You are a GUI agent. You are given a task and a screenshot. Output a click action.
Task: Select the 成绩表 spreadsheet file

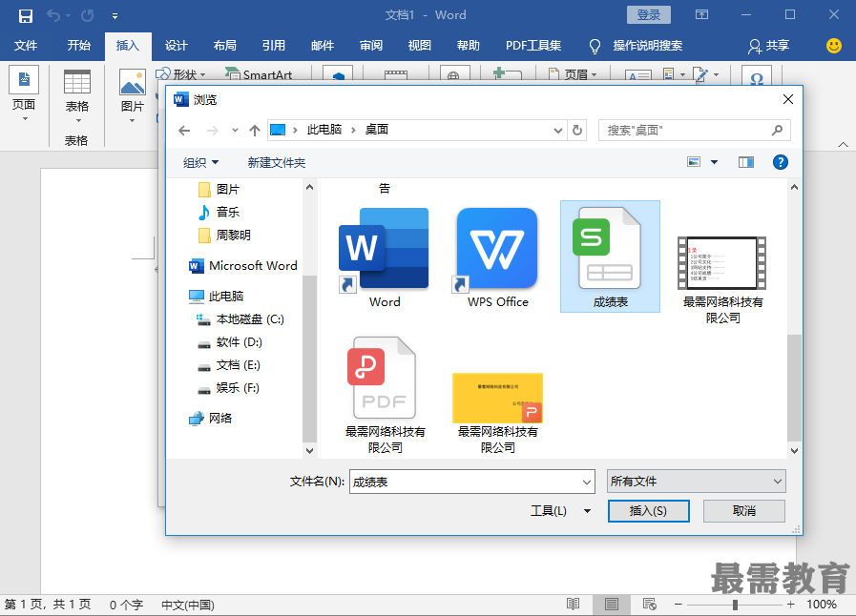pyautogui.click(x=610, y=257)
